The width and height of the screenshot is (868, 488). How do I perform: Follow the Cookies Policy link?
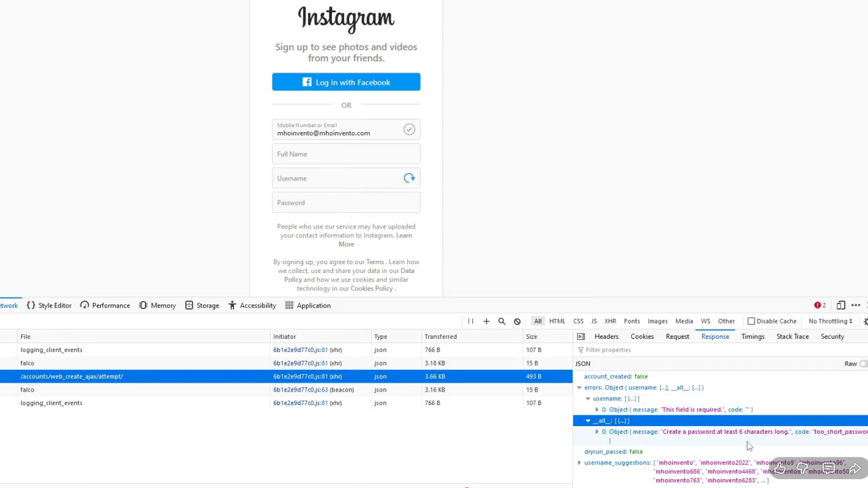click(x=371, y=288)
